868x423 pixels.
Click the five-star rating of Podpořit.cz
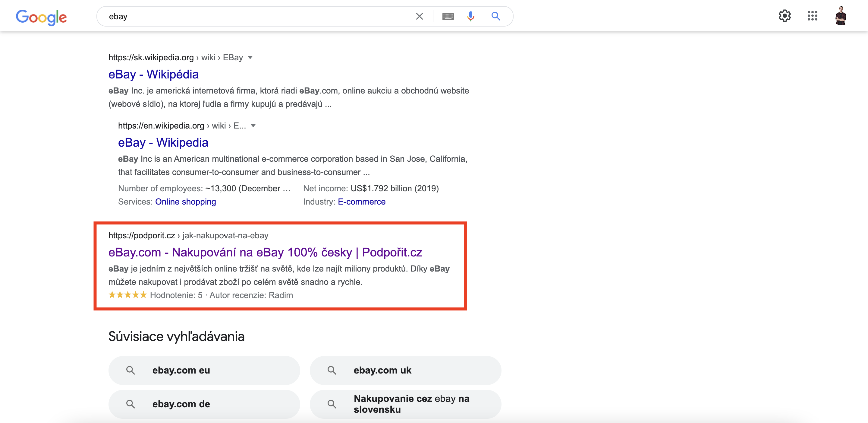coord(127,295)
